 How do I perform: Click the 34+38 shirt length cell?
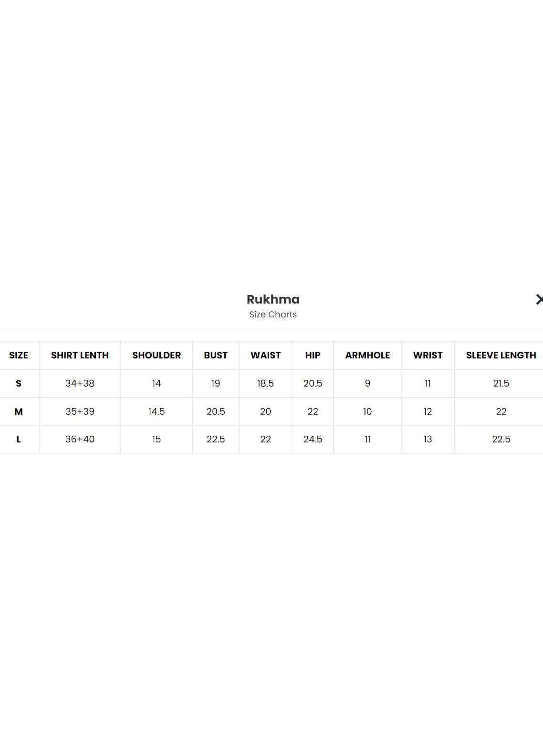click(x=80, y=383)
